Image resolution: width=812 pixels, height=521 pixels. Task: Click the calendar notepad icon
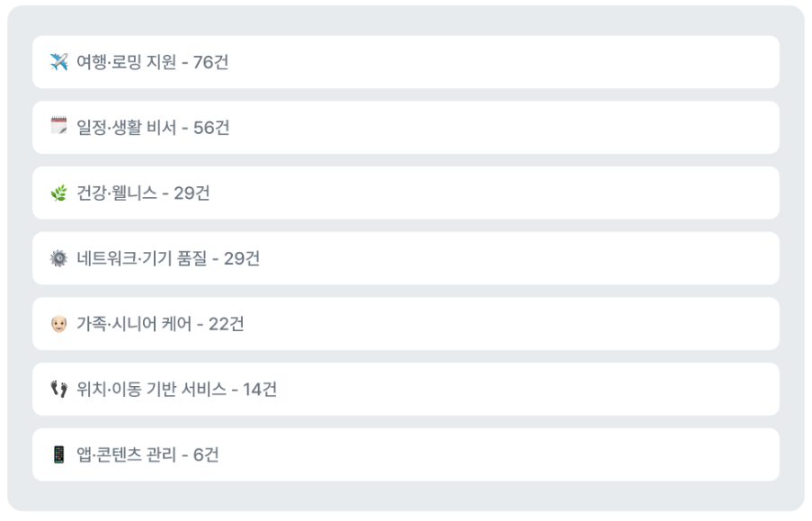pos(58,126)
